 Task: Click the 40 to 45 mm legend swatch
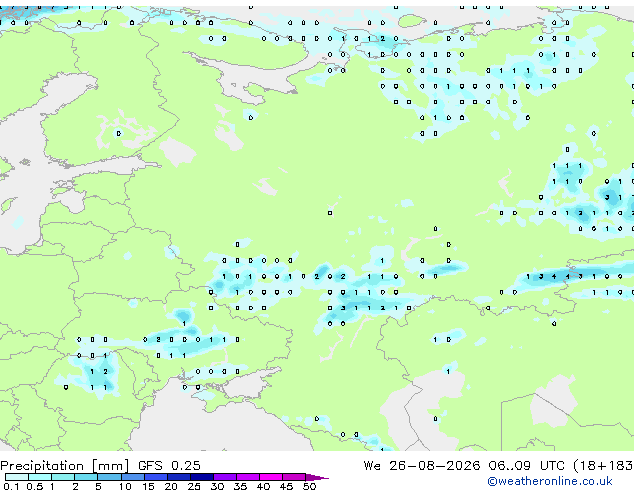pos(271,477)
